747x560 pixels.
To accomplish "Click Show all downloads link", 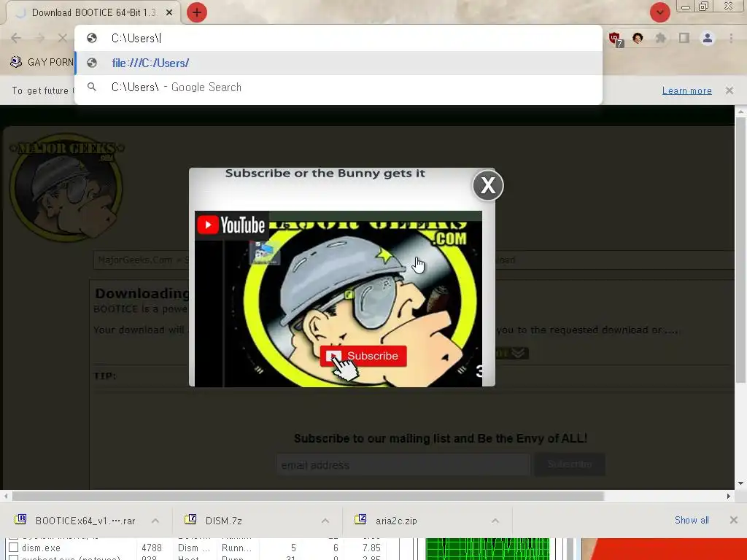I will coord(692,520).
